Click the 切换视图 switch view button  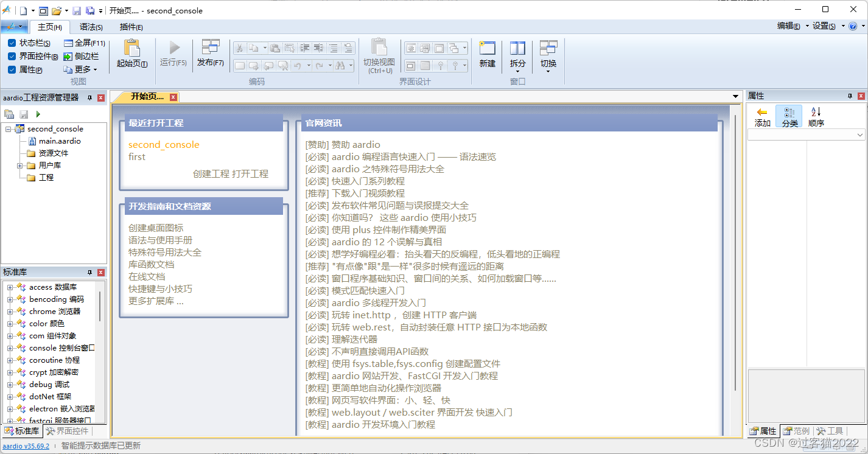point(379,55)
